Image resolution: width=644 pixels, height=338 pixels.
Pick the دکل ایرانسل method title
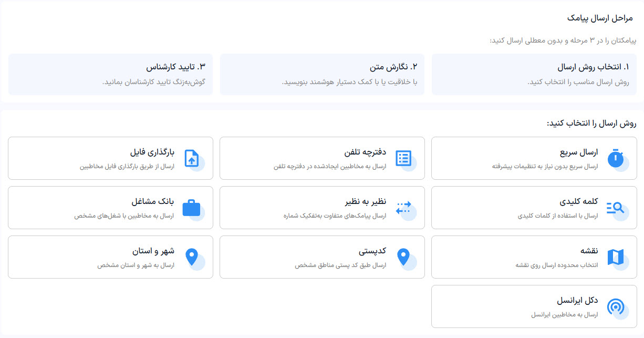pyautogui.click(x=578, y=301)
